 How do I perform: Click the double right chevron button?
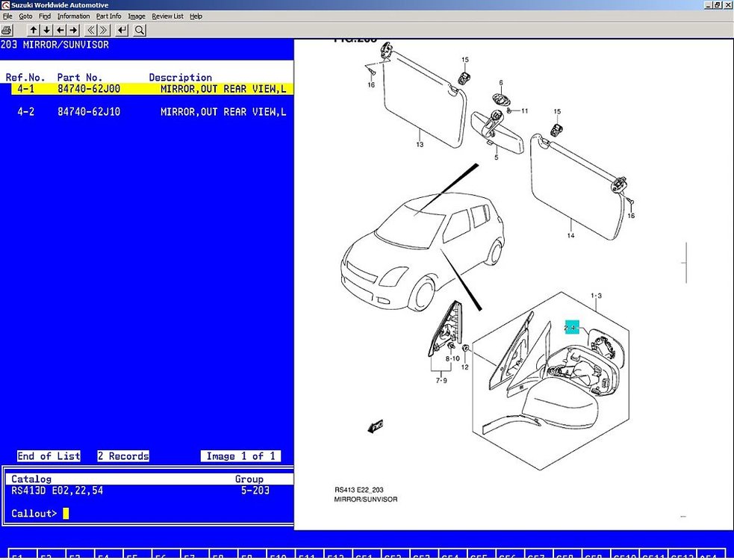[x=104, y=31]
